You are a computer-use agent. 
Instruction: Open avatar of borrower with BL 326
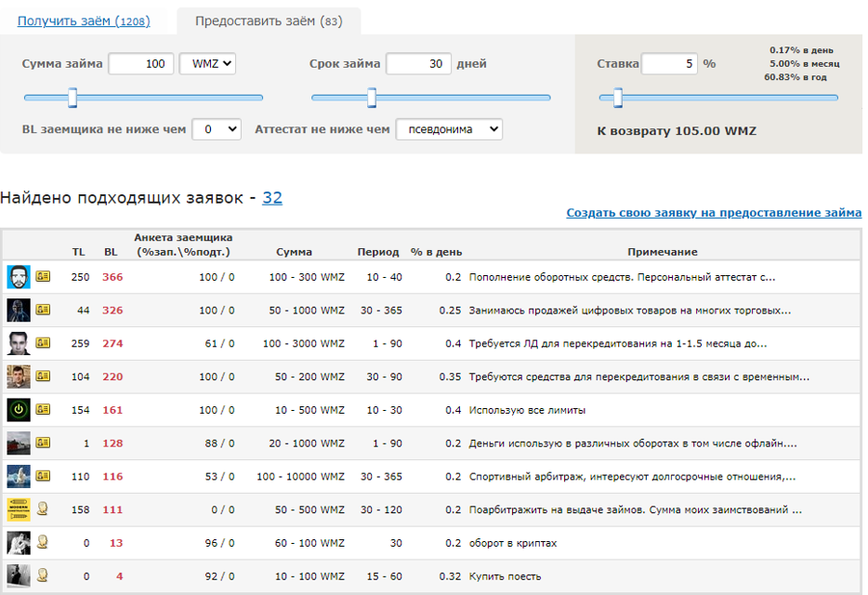pos(19,311)
